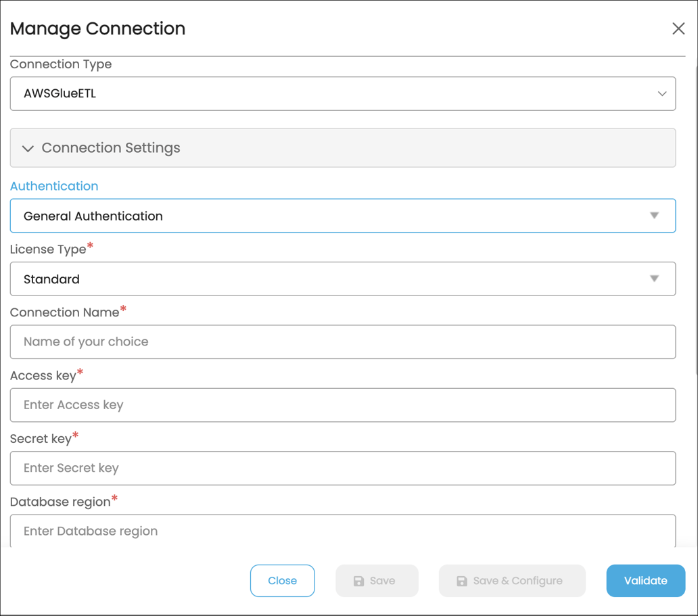Click the dropdown arrow on License Type
Image resolution: width=698 pixels, height=616 pixels.
coord(654,279)
